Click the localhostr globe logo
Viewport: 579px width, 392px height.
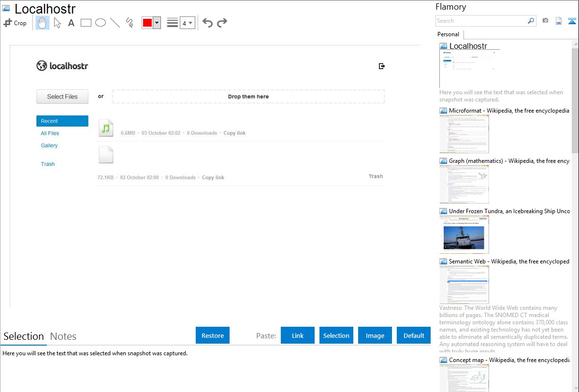click(x=42, y=66)
